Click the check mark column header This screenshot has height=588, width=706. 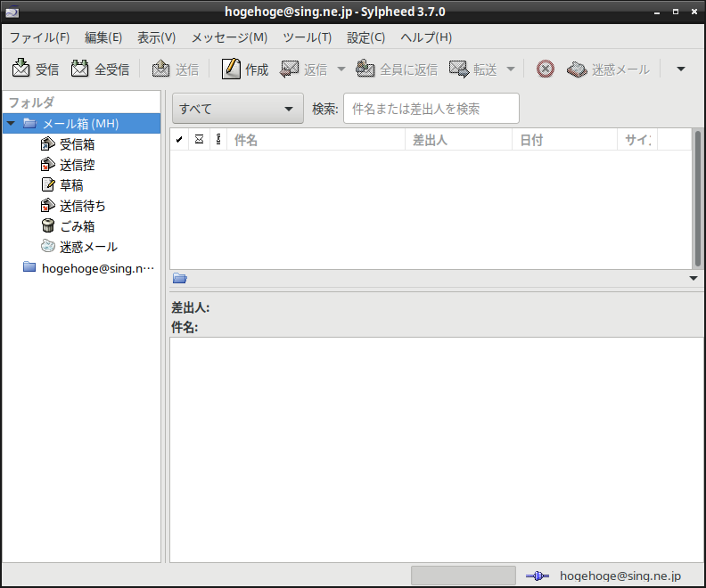click(179, 140)
